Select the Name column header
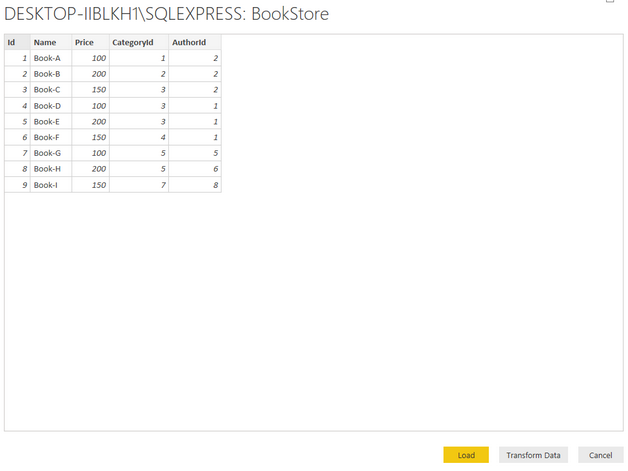Viewport: 628px width, 471px height. click(49, 43)
